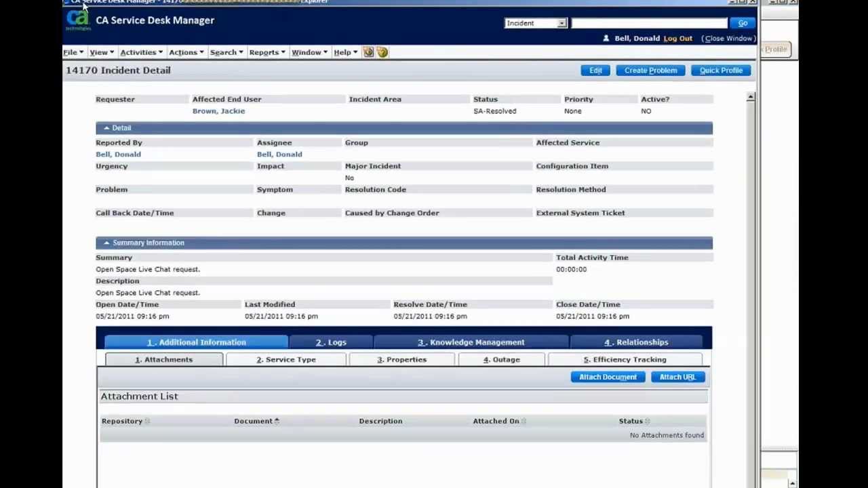Collapse the Summary Information section
The width and height of the screenshot is (868, 488).
click(106, 242)
